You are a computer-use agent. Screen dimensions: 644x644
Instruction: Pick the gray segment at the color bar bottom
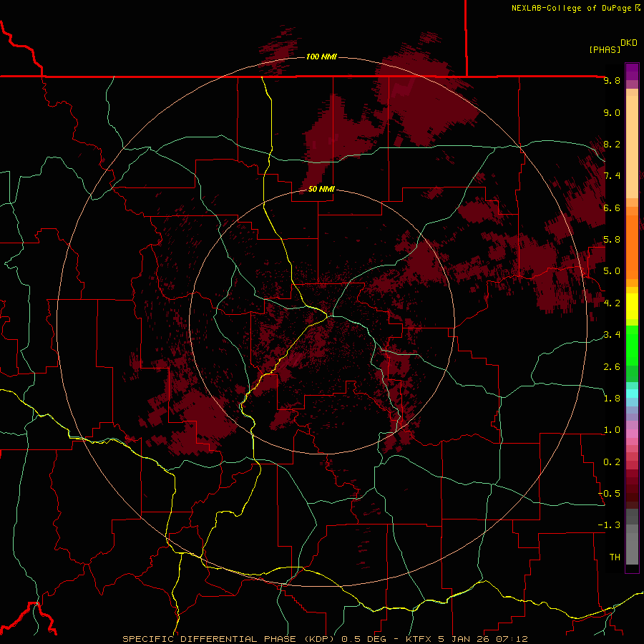tap(632, 548)
